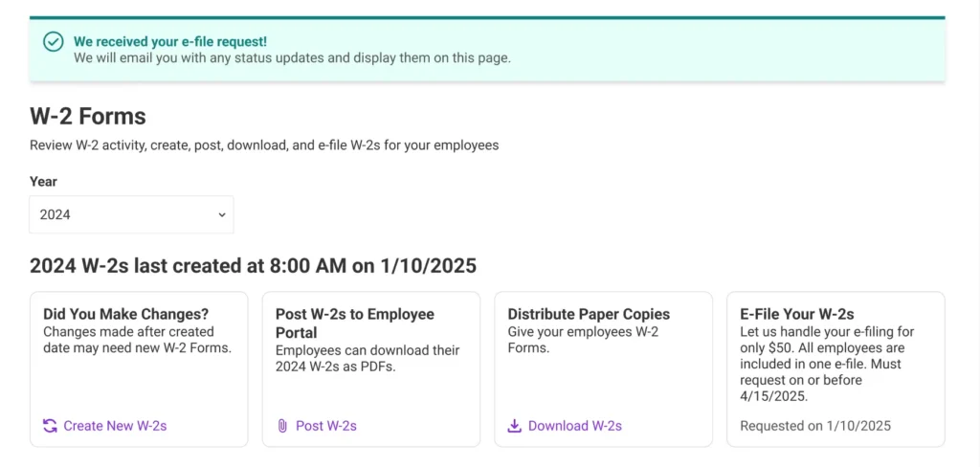This screenshot has width=980, height=467.
Task: Click the e-filing $50 description text
Action: (827, 364)
